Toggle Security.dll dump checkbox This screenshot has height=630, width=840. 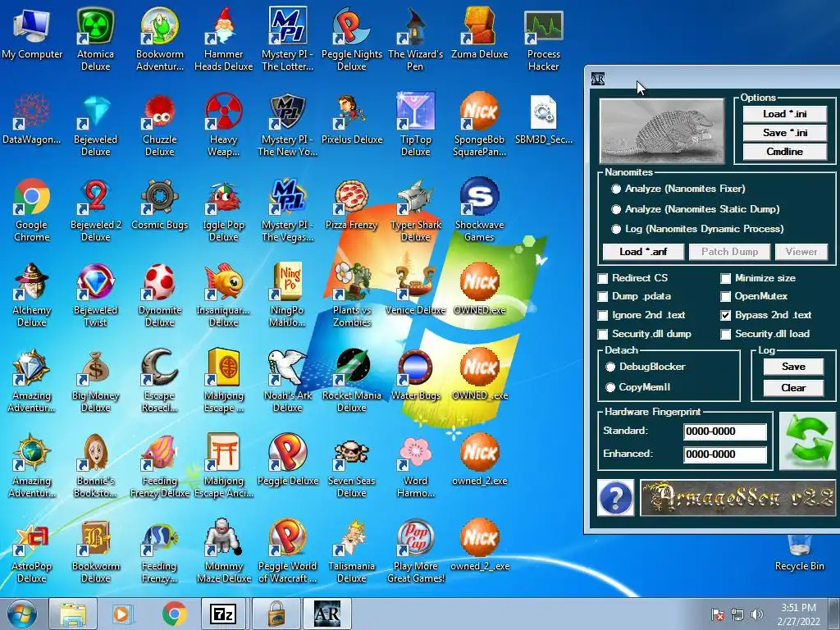603,335
